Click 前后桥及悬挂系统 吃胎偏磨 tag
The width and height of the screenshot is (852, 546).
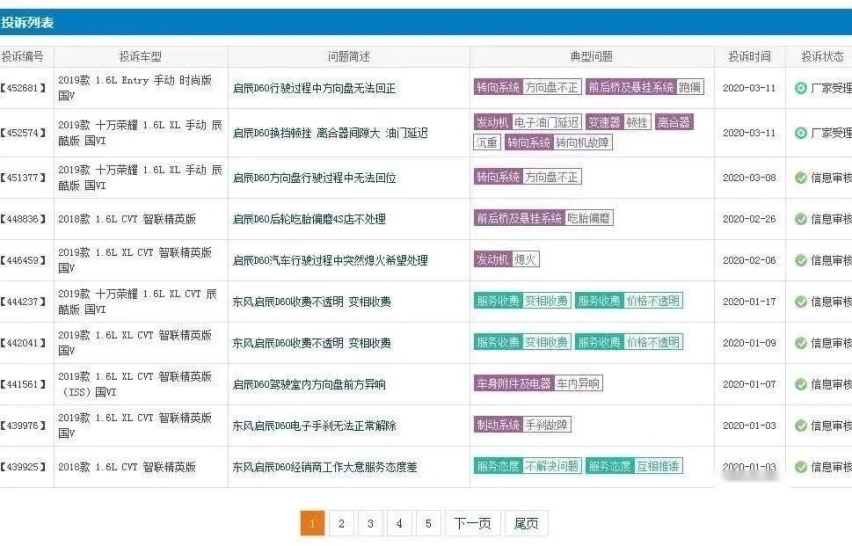click(544, 218)
